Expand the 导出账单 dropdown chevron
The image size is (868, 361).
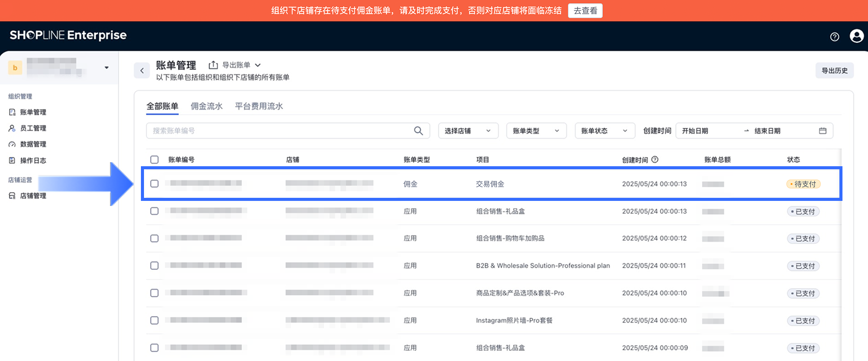258,65
